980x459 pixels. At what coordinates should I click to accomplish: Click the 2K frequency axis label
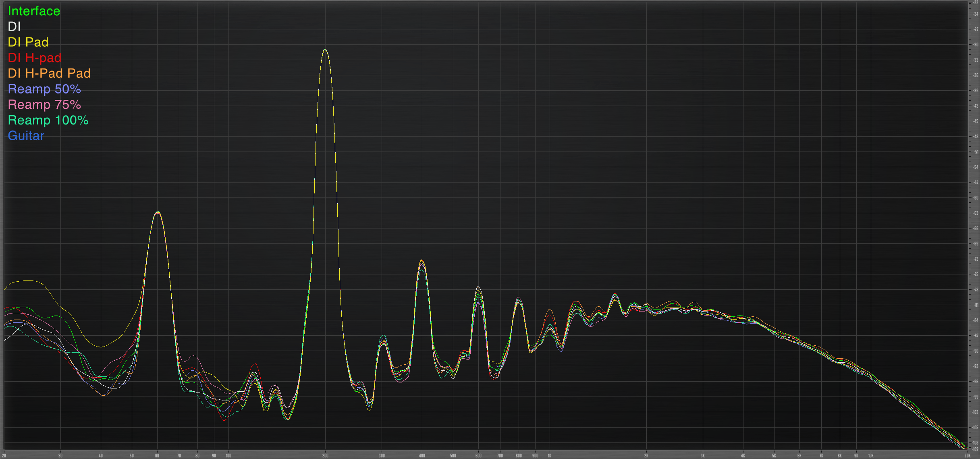646,455
